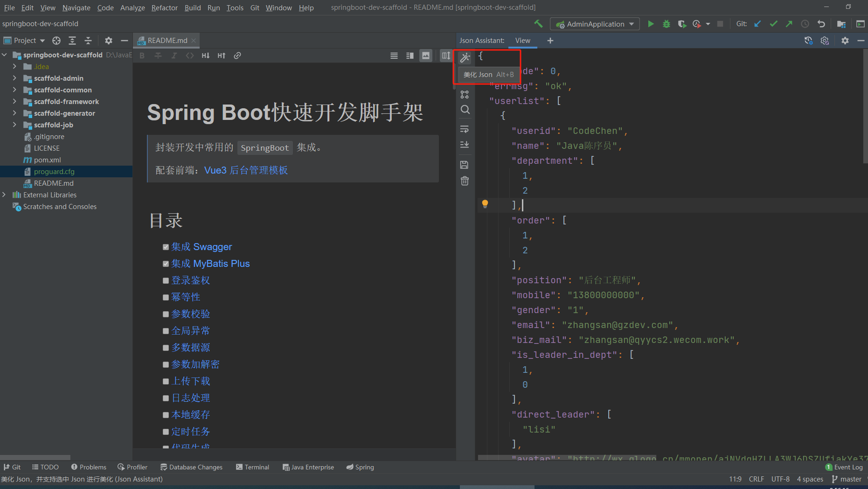Expand the scaffold-job module
The width and height of the screenshot is (868, 489).
coord(14,125)
